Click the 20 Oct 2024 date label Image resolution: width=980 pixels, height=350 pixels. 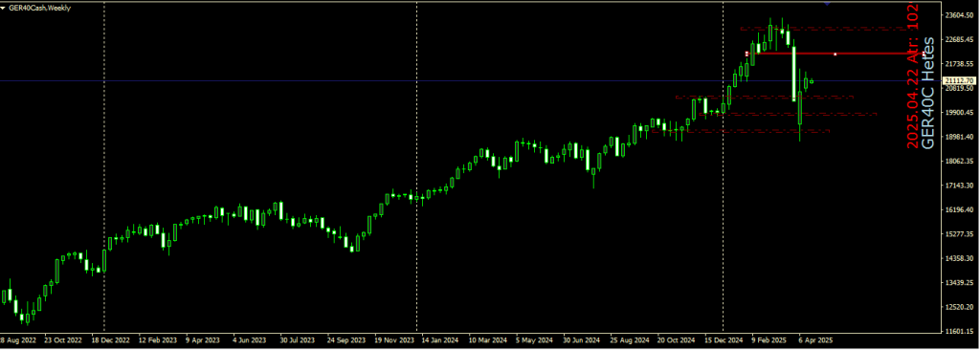(677, 340)
